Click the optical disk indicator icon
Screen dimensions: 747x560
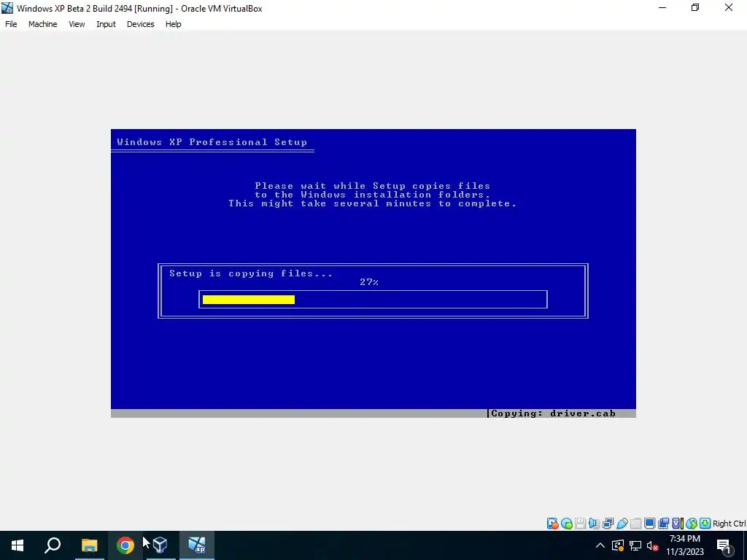coord(566,524)
